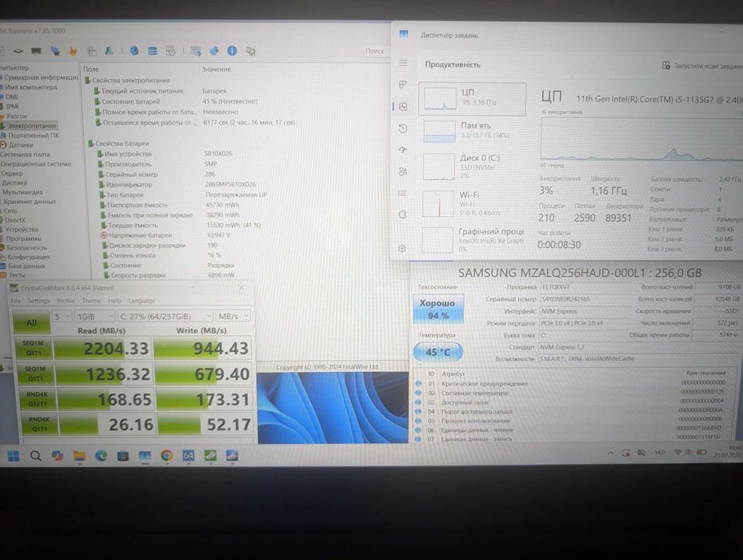Click the AIDA64 user toolbar icon
This screenshot has width=743, height=560.
[109, 50]
